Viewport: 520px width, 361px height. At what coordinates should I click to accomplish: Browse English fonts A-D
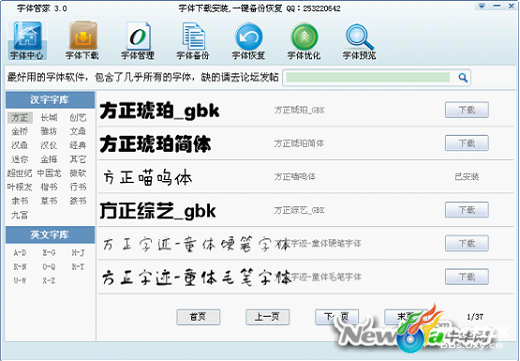click(20, 253)
